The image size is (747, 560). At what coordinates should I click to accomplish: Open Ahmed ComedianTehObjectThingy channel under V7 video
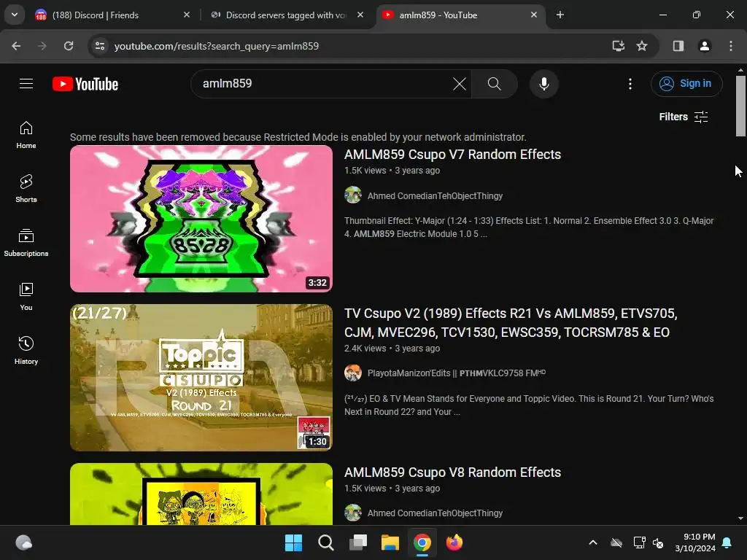coord(435,196)
